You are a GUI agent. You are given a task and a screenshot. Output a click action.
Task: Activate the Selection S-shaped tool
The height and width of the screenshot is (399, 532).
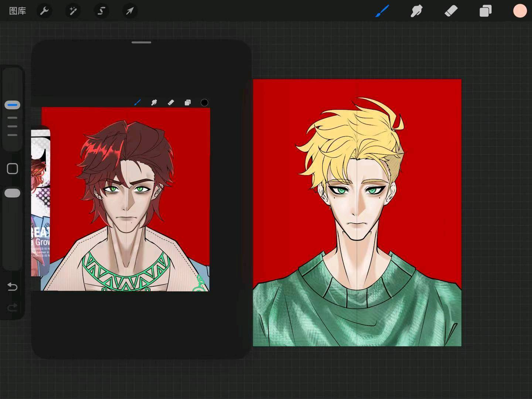tap(101, 11)
